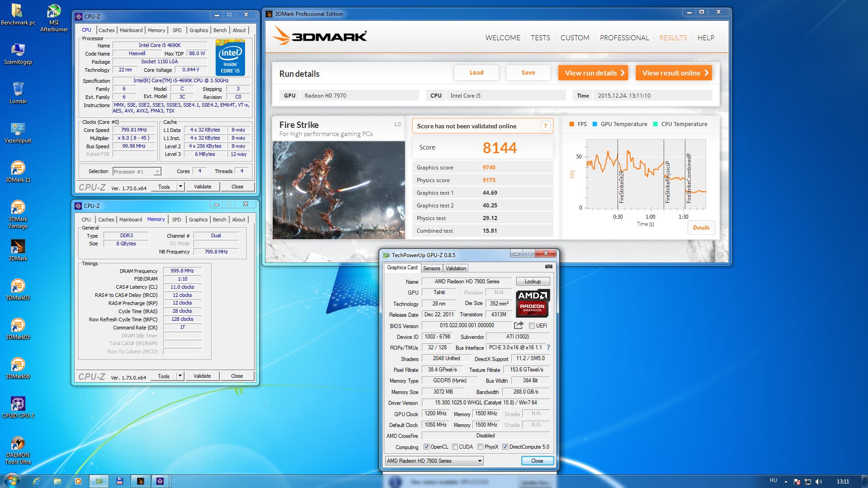Open the TESTS section in 3DMark
Viewport: 868px width, 488px height.
click(540, 38)
